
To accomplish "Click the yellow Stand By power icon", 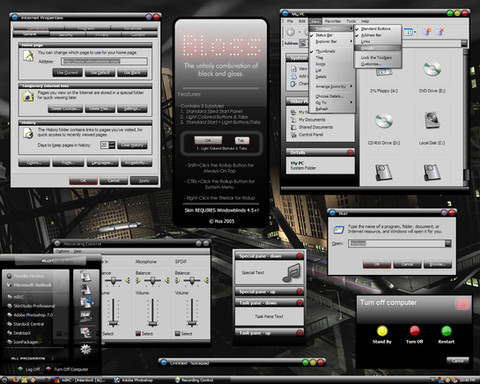I will [382, 331].
